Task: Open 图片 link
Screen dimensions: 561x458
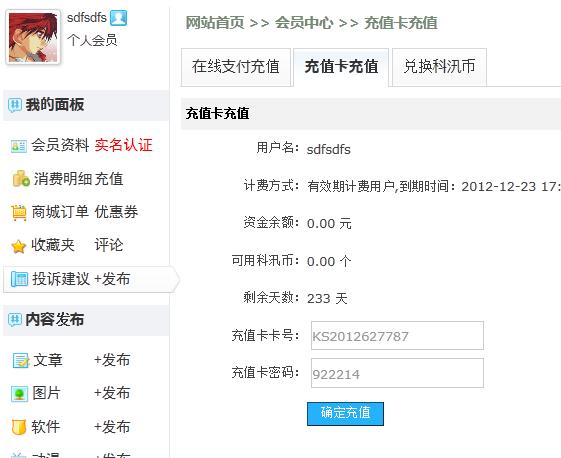Action: click(x=46, y=393)
